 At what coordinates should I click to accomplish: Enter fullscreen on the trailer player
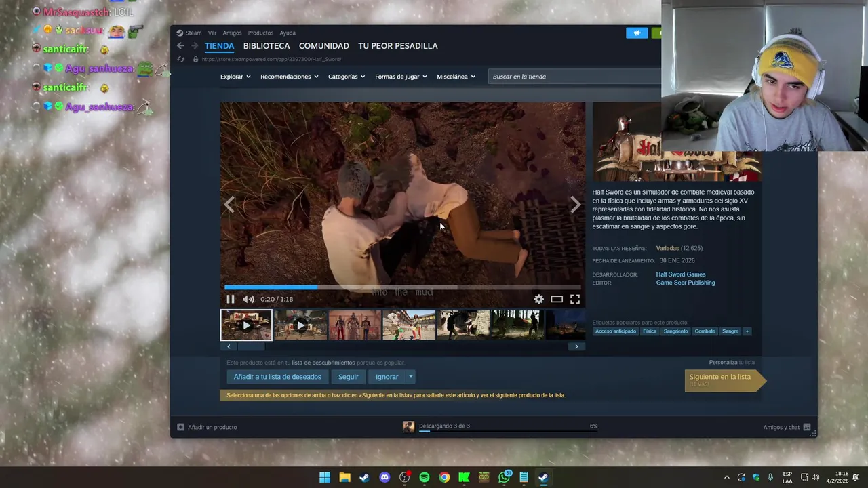point(575,299)
